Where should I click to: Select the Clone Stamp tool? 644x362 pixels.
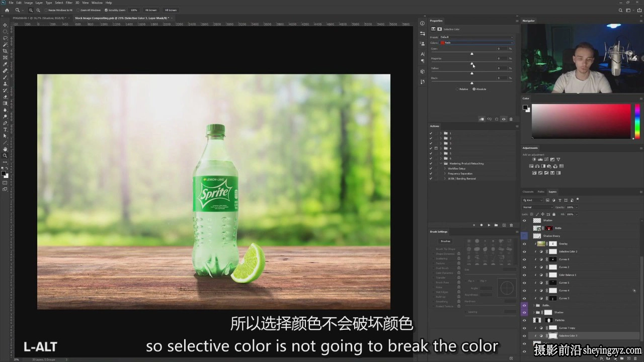pos(5,83)
